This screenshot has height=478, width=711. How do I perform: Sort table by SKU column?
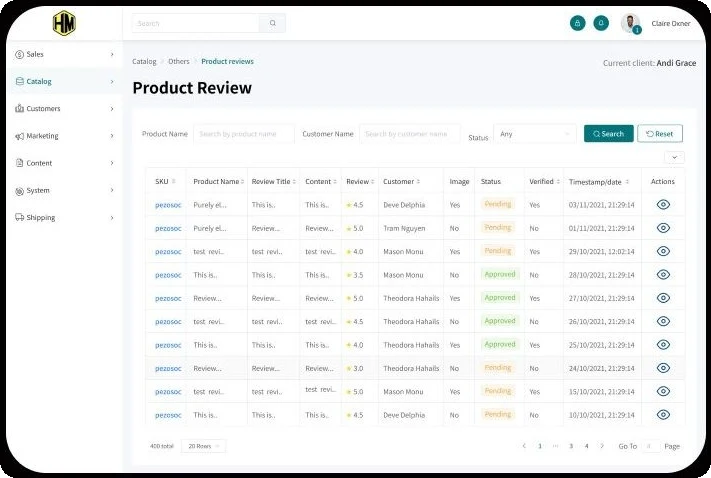174,181
